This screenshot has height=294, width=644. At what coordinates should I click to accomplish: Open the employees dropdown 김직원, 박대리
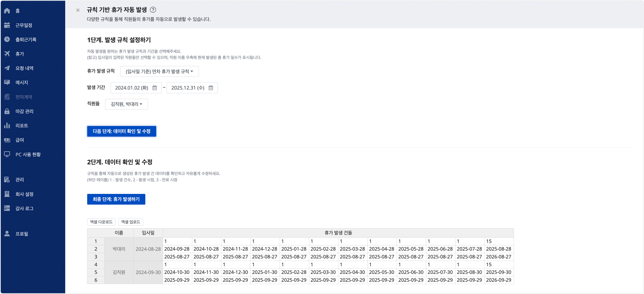pos(126,104)
